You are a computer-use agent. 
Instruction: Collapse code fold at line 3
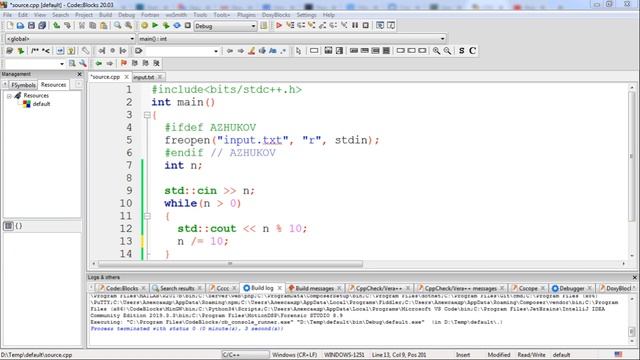[147, 115]
